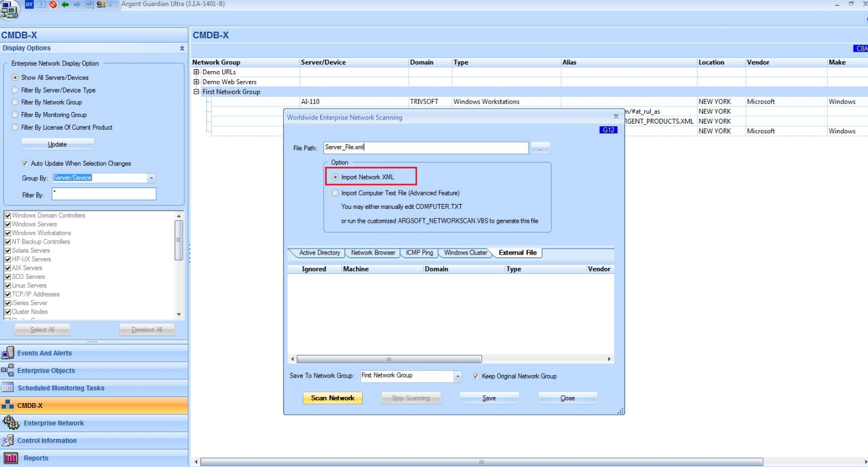Open Enterprise Objects panel icon
Image resolution: width=868 pixels, height=467 pixels.
point(8,370)
